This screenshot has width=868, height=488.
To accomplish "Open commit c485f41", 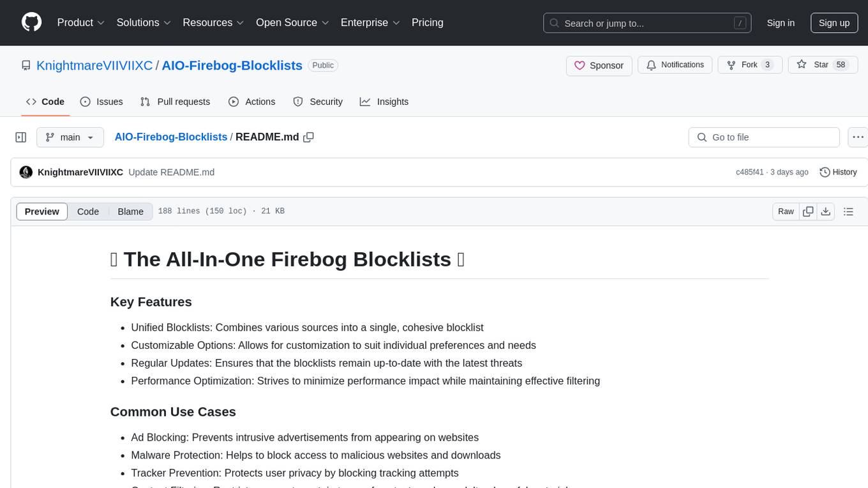I will pyautogui.click(x=749, y=172).
